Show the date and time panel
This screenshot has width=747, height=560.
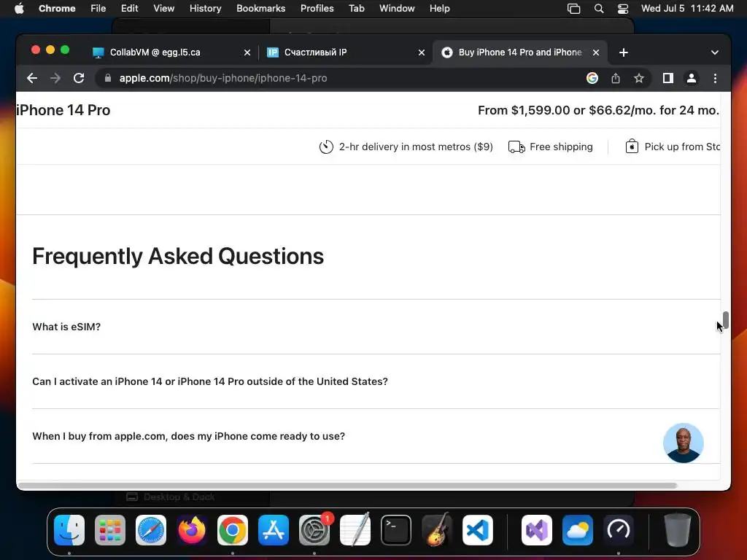click(687, 9)
